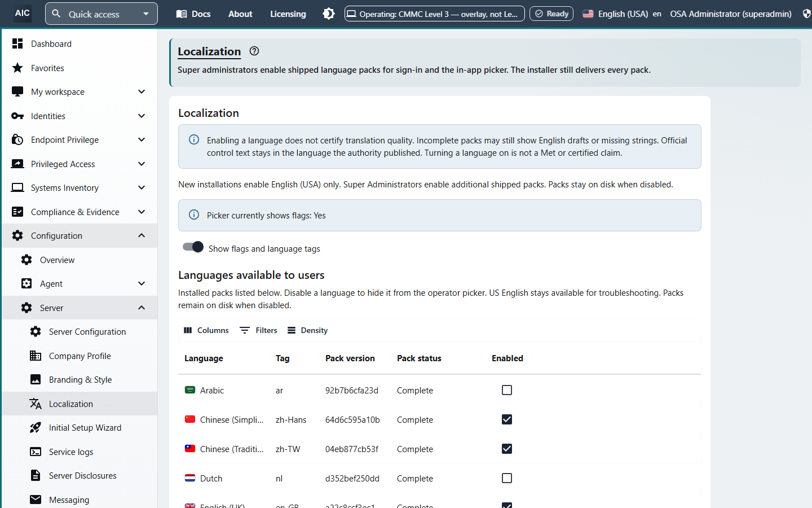Enable the Dutch language checkbox
Screen dimensions: 812x508
click(507, 478)
